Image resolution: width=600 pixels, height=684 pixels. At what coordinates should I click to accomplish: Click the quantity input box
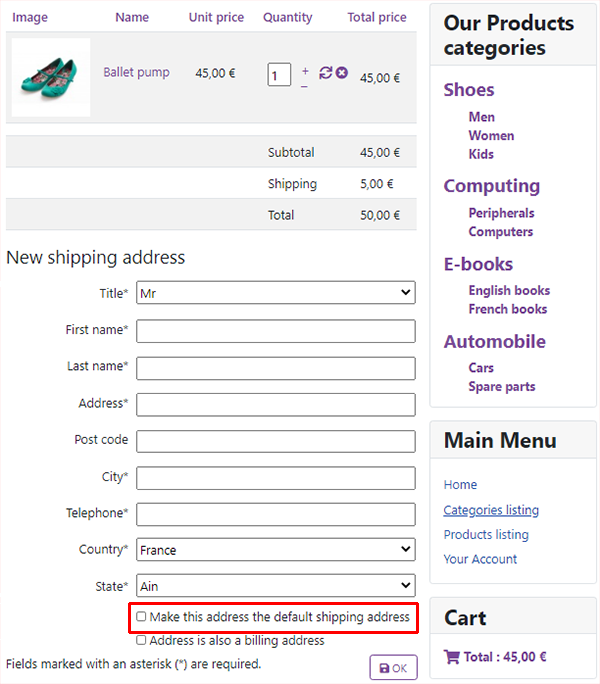pos(279,75)
